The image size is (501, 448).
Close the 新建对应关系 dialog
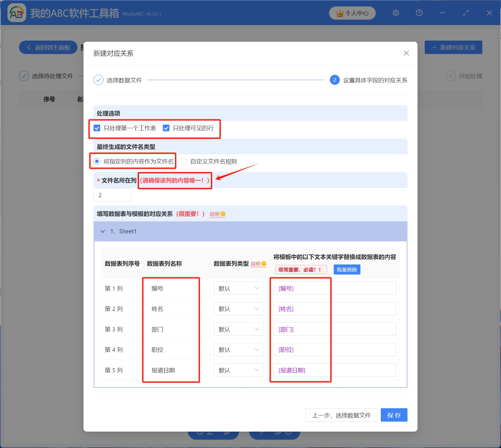[x=406, y=53]
